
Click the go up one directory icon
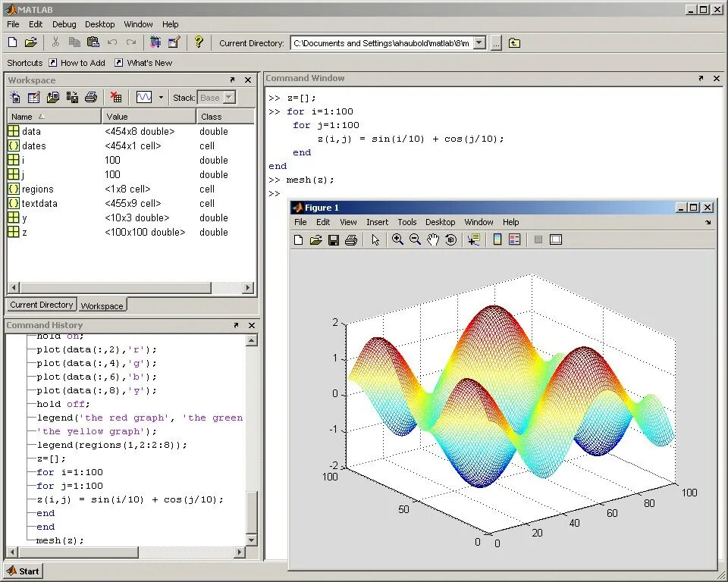click(514, 43)
